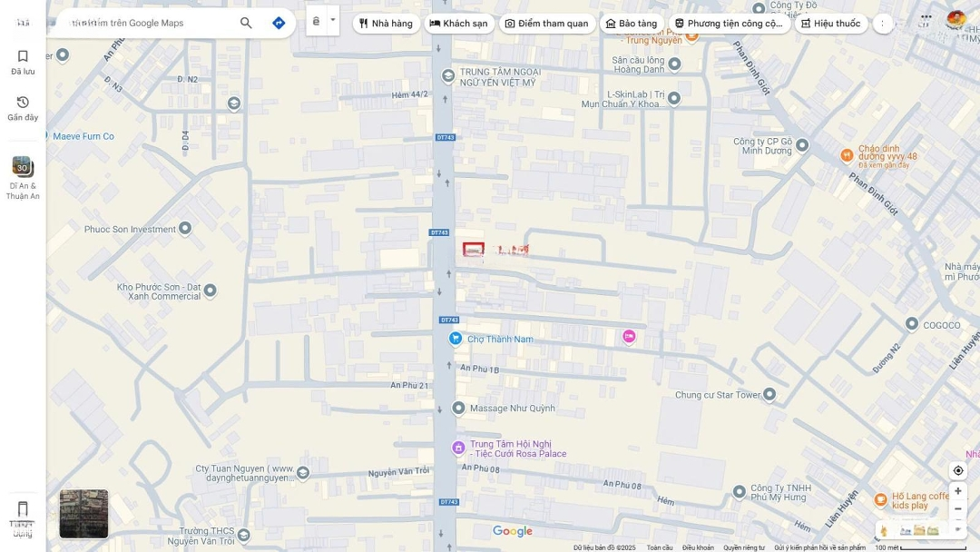Open the Google apps grid
The width and height of the screenshot is (980, 552).
pos(926,18)
